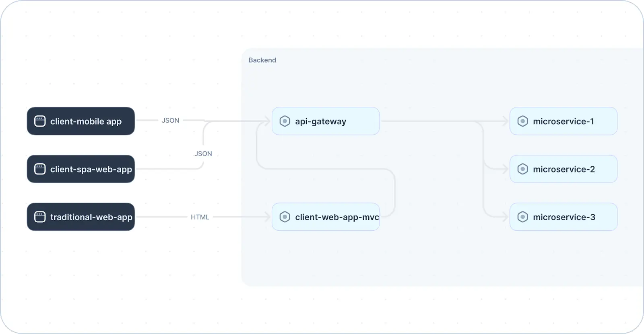The width and height of the screenshot is (644, 334).
Task: Select the microservice-2 node label
Action: tap(563, 169)
